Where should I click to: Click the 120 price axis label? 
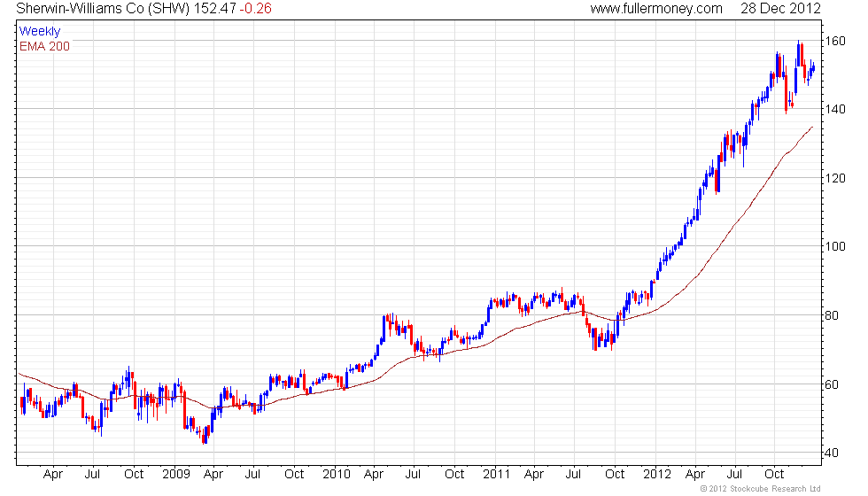pos(835,178)
